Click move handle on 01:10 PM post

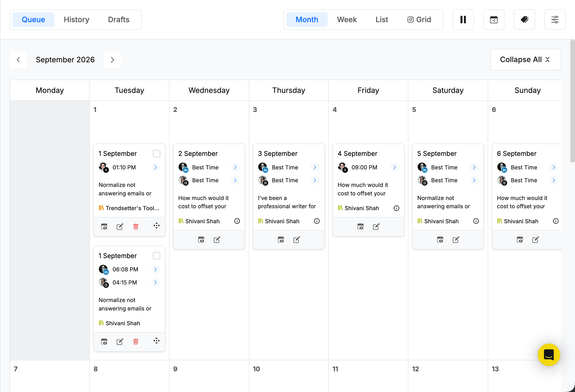156,226
